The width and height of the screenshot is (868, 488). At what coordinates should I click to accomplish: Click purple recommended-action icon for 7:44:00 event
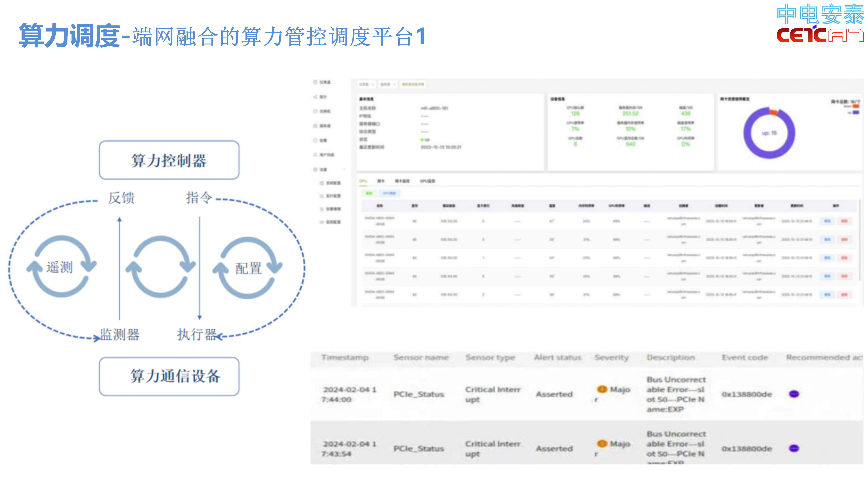coord(794,394)
